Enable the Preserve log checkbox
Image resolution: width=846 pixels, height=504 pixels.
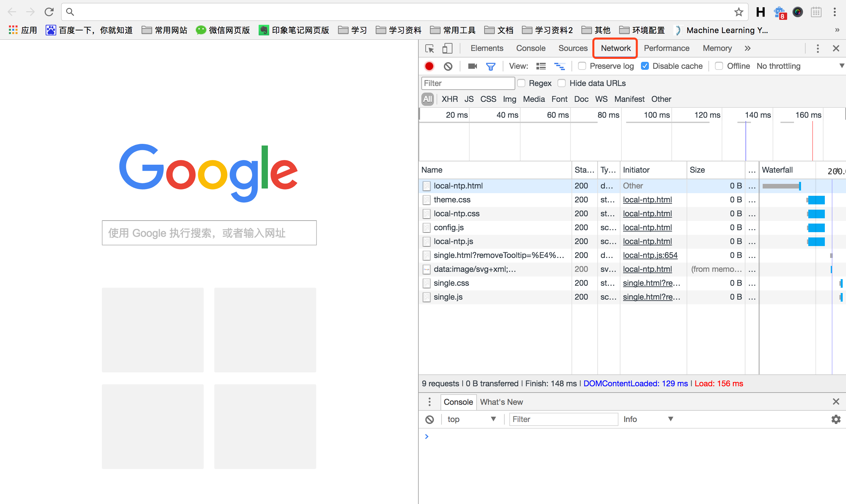pyautogui.click(x=582, y=66)
